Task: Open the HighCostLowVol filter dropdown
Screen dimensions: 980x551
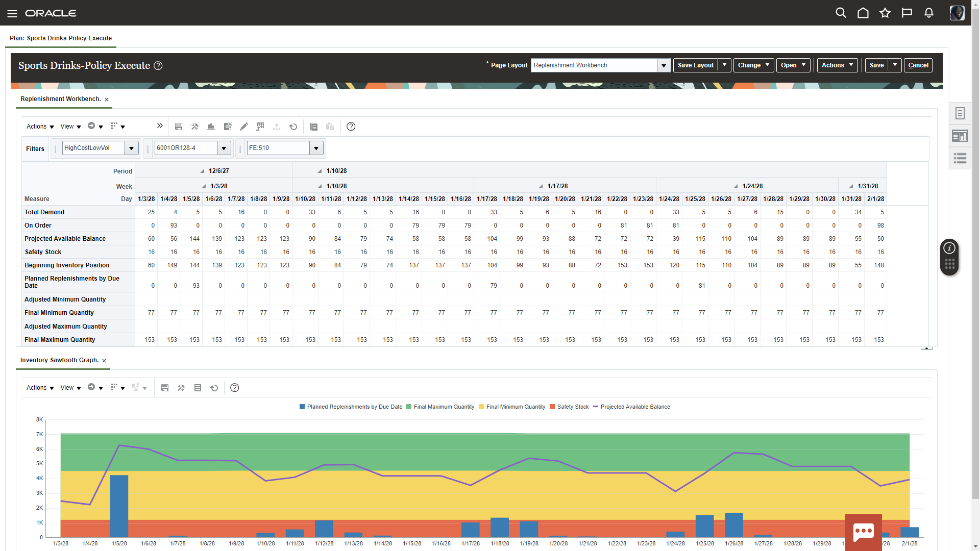Action: [x=132, y=148]
